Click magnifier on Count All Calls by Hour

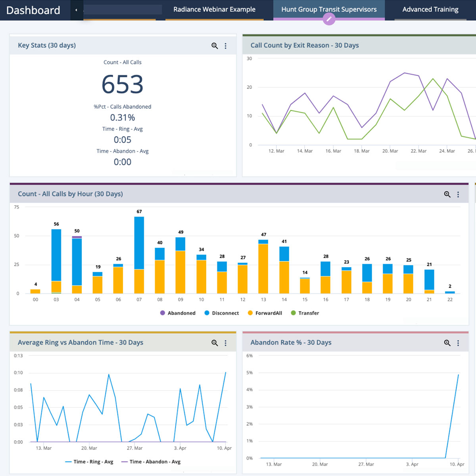[447, 194]
